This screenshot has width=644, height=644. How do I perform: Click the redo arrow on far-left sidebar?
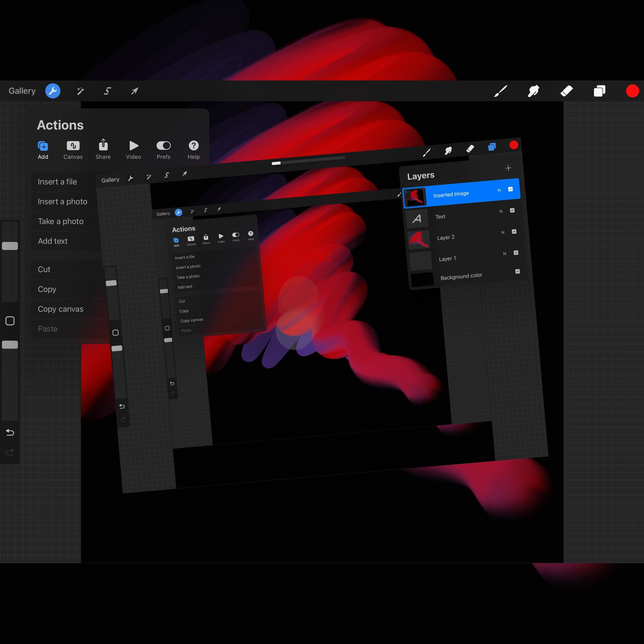[x=10, y=452]
